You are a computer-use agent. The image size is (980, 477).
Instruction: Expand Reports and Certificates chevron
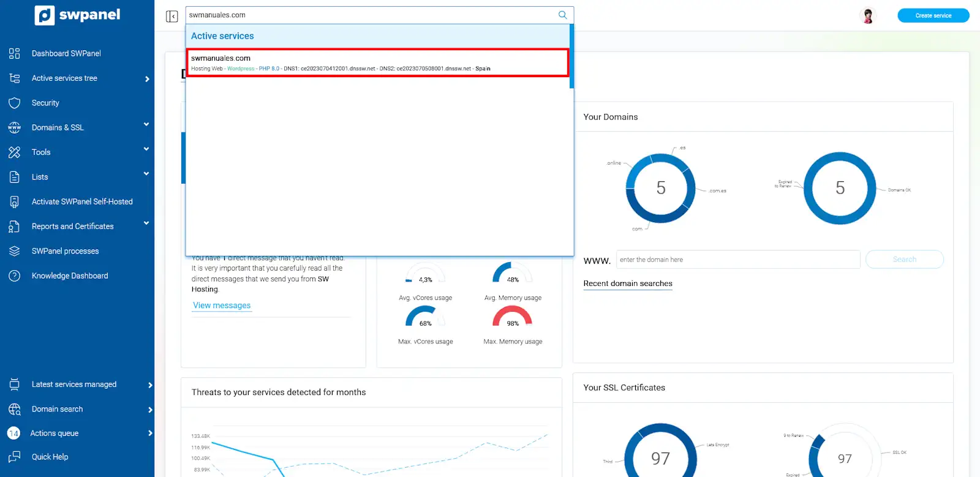[x=146, y=223]
